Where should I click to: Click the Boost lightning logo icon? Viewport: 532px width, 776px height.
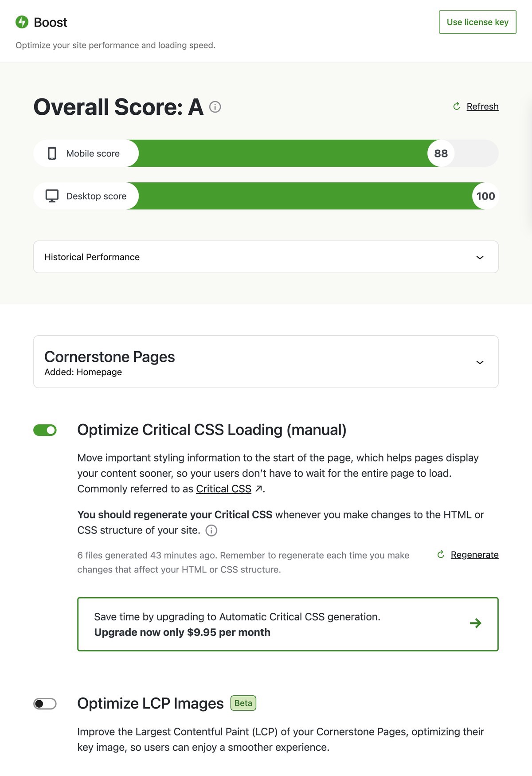[x=22, y=22]
